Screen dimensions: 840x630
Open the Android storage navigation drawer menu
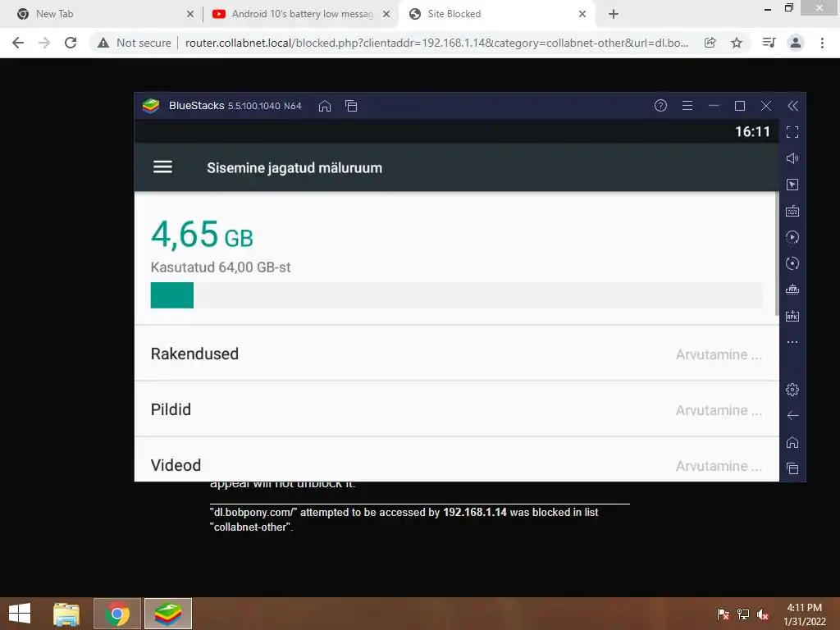[x=163, y=167]
